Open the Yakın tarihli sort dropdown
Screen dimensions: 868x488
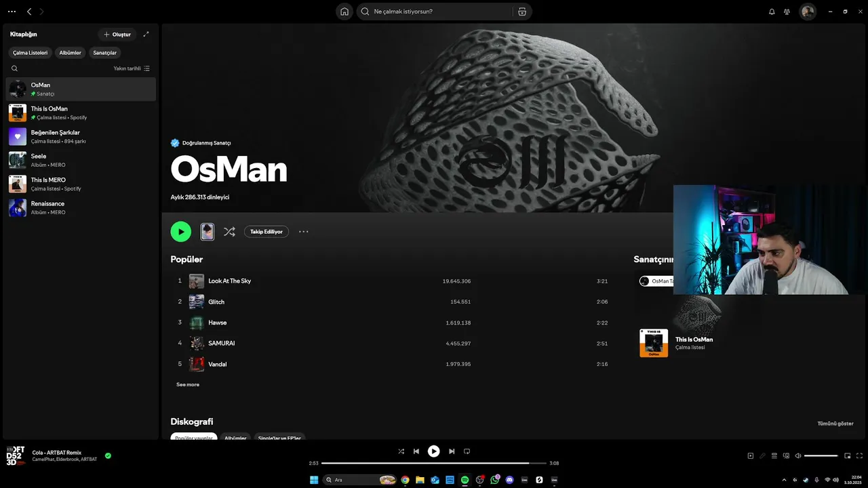click(132, 68)
